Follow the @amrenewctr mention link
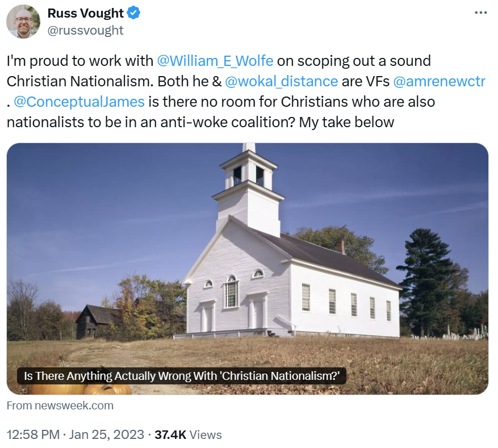This screenshot has height=448, width=498. point(439,81)
